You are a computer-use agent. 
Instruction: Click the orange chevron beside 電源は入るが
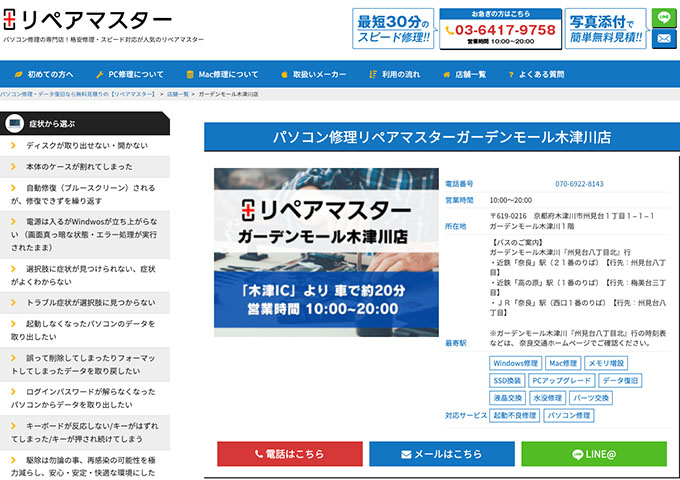click(x=13, y=222)
